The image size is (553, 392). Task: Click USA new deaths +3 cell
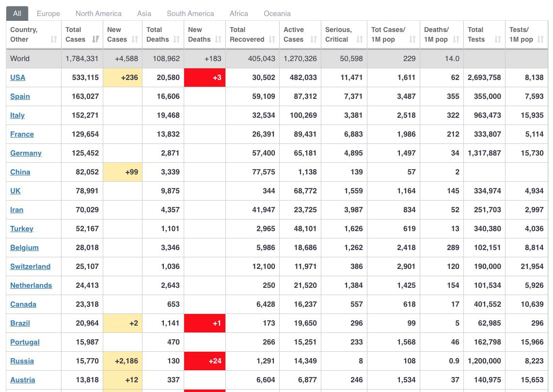coord(205,78)
